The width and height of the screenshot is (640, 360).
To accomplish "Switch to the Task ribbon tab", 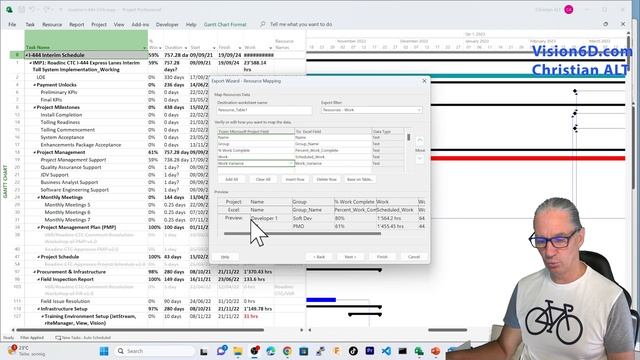I will click(x=30, y=24).
